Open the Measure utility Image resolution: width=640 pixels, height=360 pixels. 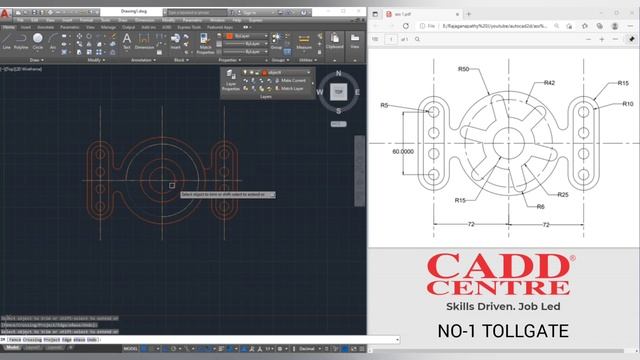tap(304, 41)
